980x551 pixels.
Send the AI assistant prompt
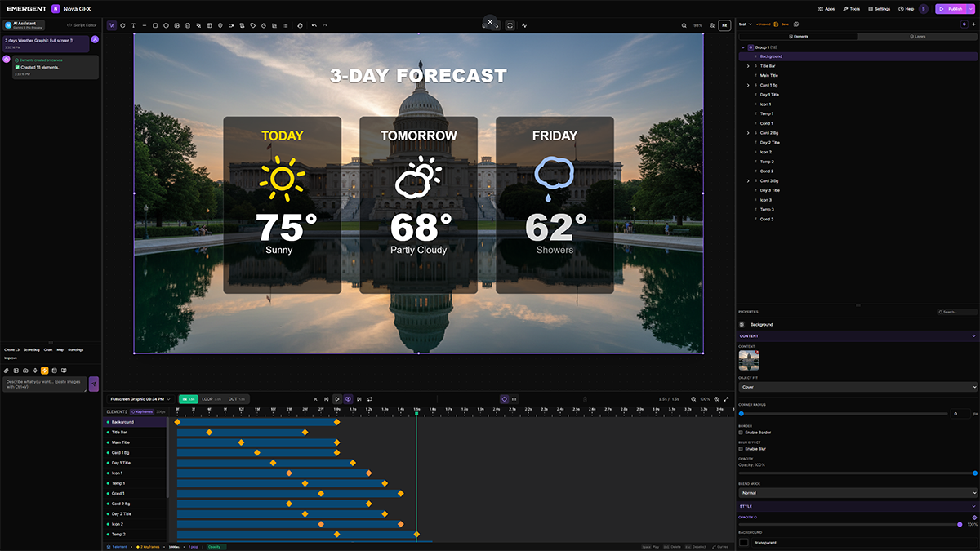tap(94, 384)
